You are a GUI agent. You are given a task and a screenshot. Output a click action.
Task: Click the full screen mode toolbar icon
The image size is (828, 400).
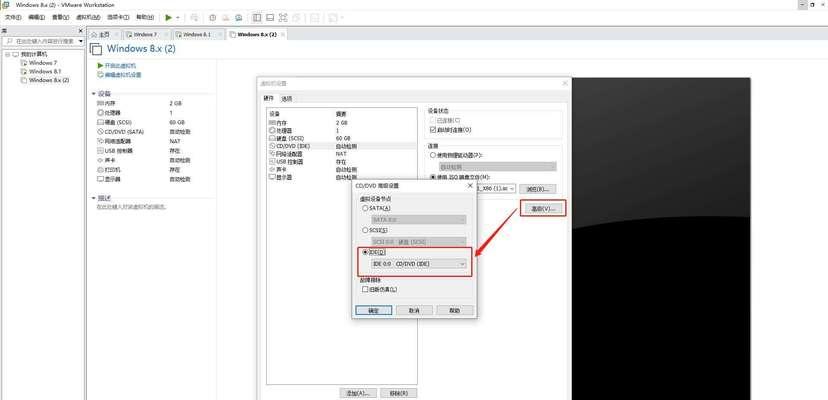283,17
